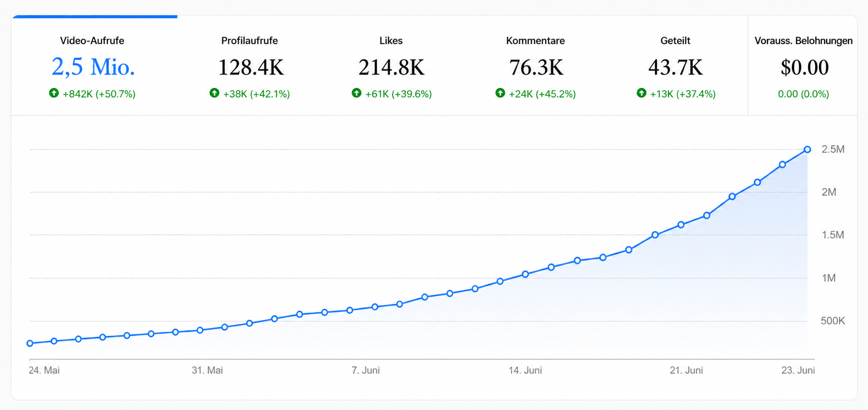Click the +38K (+42.1%) change text
The image size is (868, 410).
tap(256, 94)
